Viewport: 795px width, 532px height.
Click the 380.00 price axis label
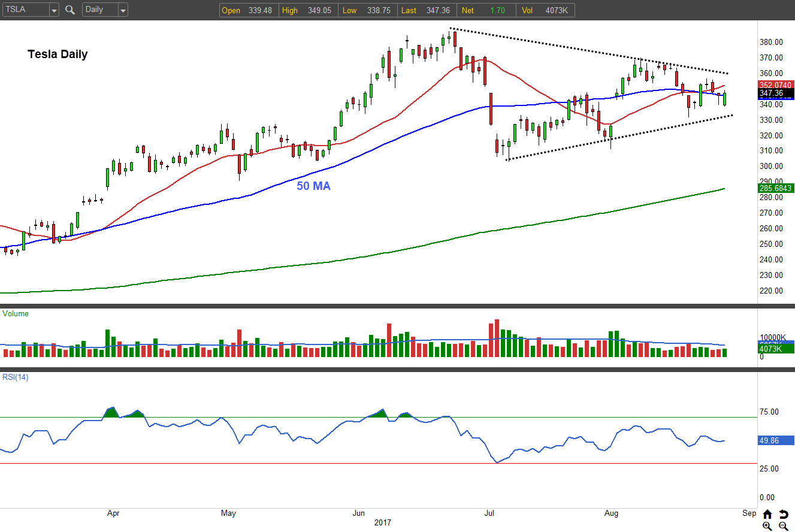770,42
